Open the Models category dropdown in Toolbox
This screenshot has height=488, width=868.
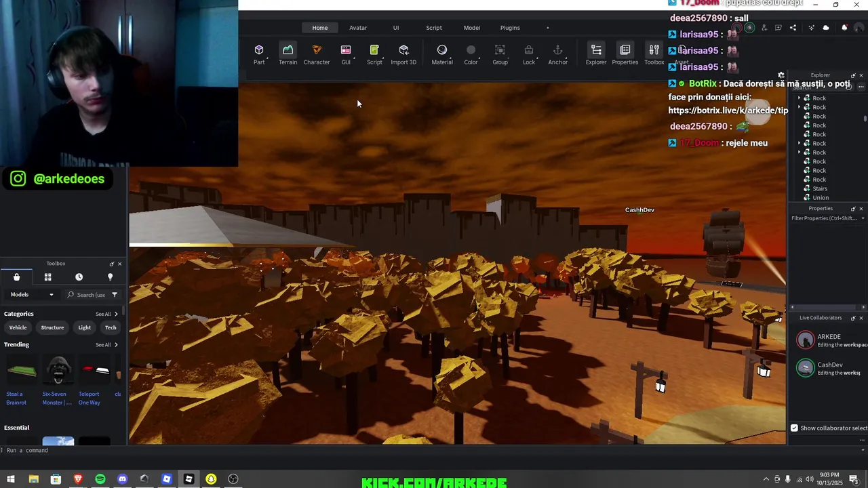[x=31, y=295]
